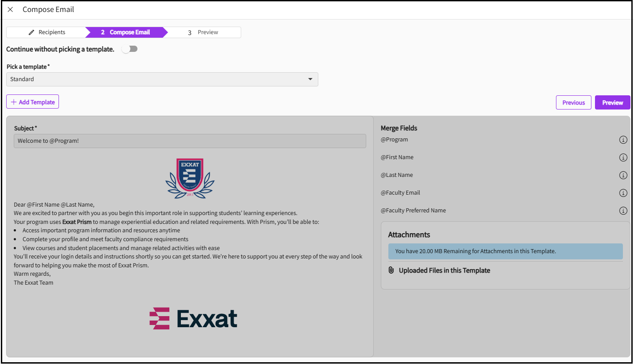The image size is (634, 364).
Task: Click the info icon next to @Program
Action: tap(623, 140)
